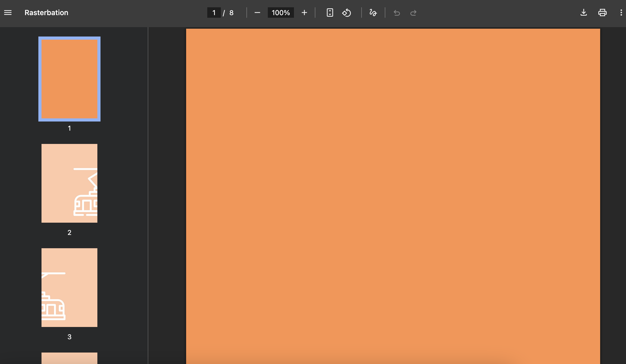Rotate the document counterclockwise
The image size is (626, 364).
point(346,13)
